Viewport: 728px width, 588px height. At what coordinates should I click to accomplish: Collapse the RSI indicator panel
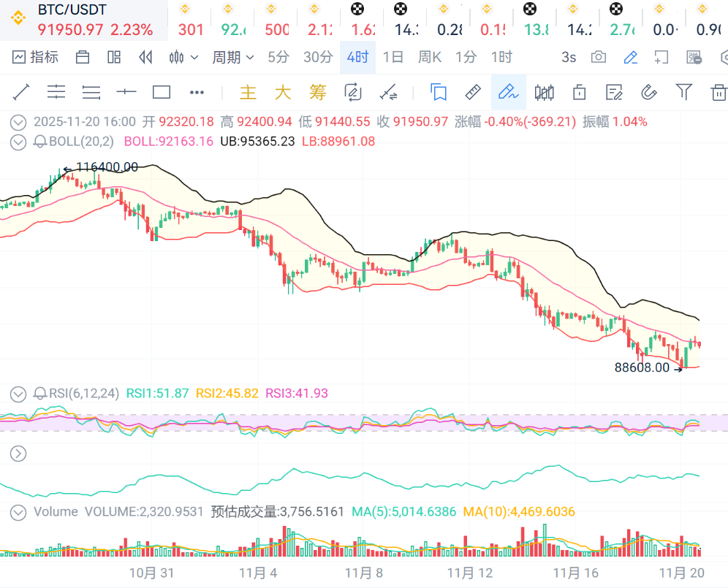18,394
